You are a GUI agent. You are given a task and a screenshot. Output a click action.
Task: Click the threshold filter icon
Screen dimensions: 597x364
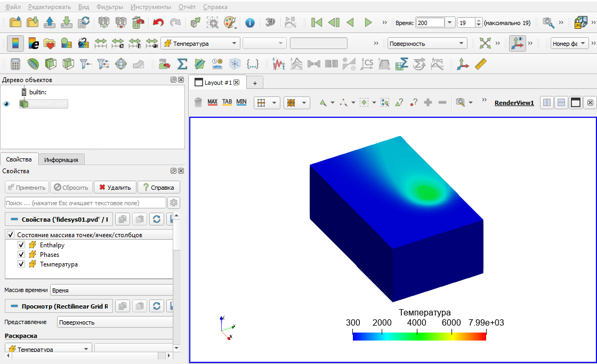click(x=86, y=64)
